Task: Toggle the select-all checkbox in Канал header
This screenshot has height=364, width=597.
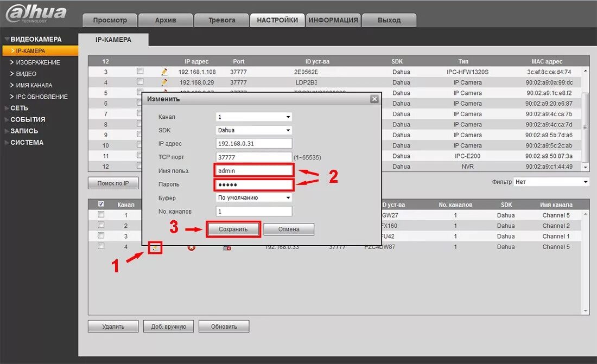Action: click(101, 204)
